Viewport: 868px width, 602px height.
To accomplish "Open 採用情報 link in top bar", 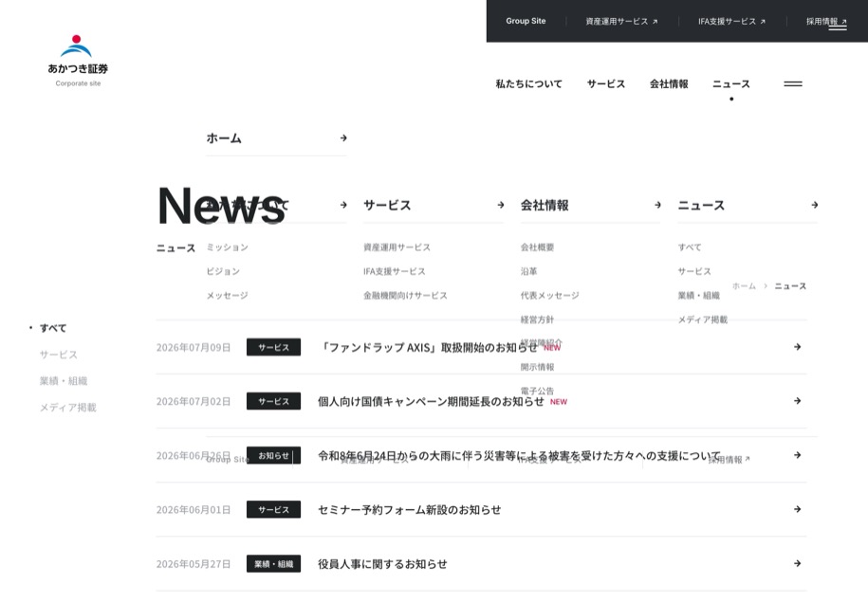I will click(826, 21).
